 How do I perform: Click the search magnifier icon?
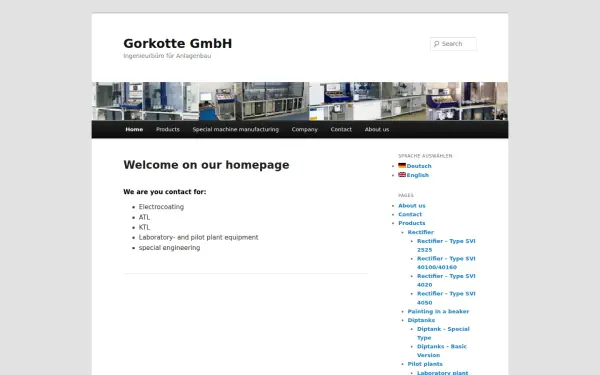436,44
